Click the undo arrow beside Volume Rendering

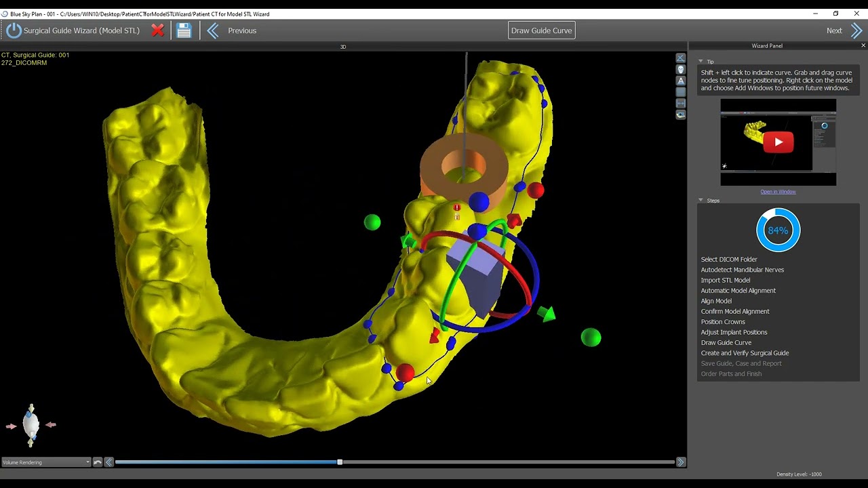click(98, 462)
